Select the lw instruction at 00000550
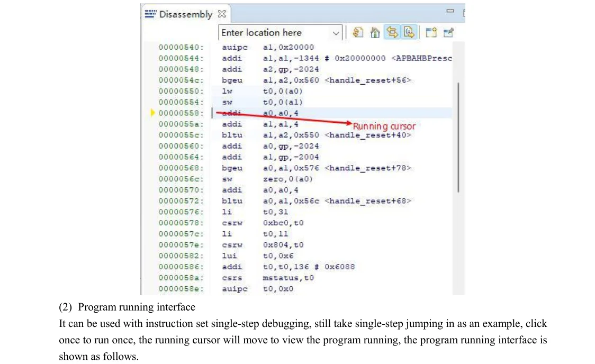 coord(227,92)
